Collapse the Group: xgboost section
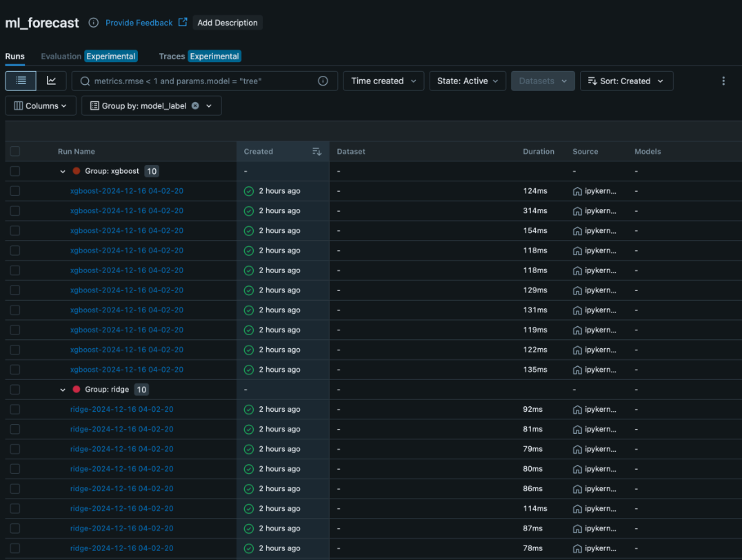The image size is (742, 560). tap(62, 170)
